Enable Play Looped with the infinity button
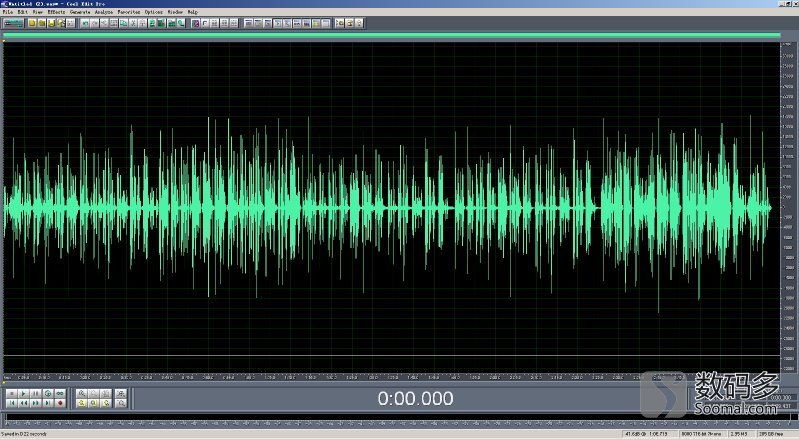 point(60,394)
